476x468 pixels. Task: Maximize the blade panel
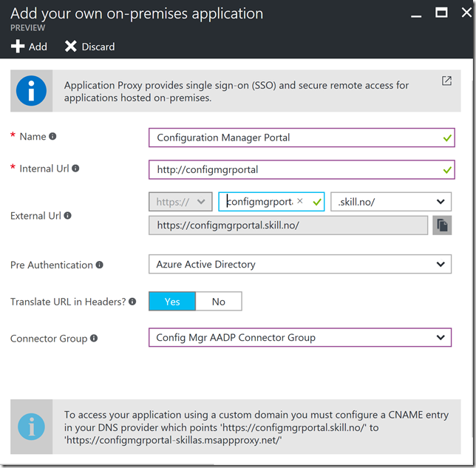(x=441, y=13)
